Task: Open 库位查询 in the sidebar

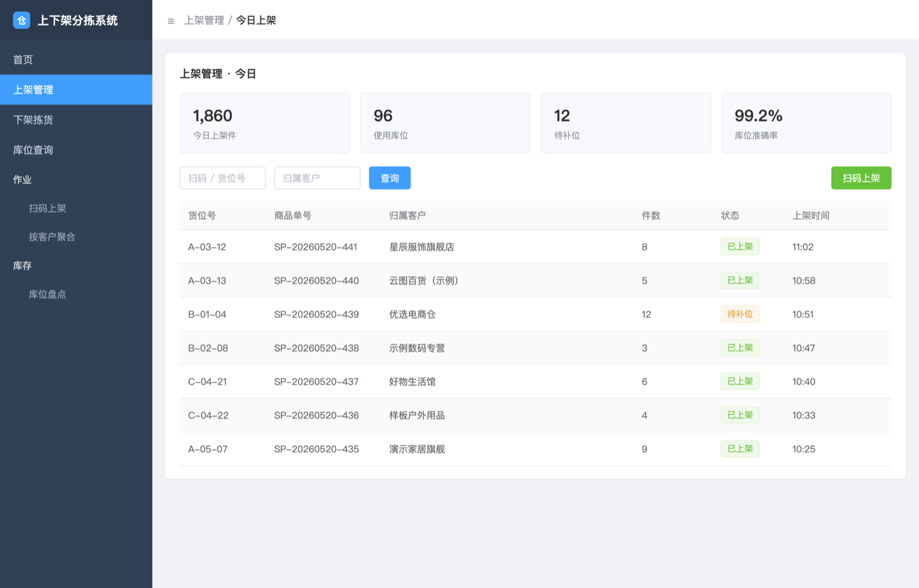Action: tap(76, 150)
